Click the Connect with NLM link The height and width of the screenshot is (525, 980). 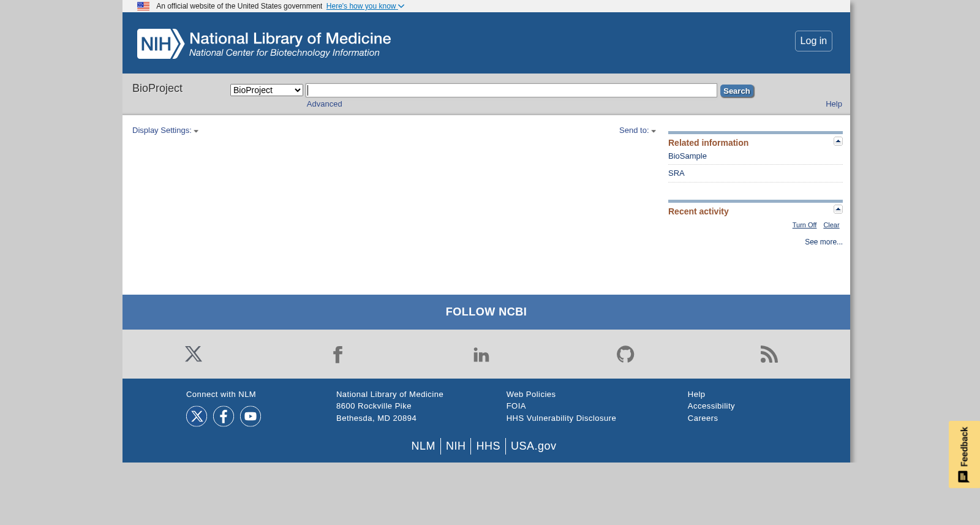[x=221, y=395]
